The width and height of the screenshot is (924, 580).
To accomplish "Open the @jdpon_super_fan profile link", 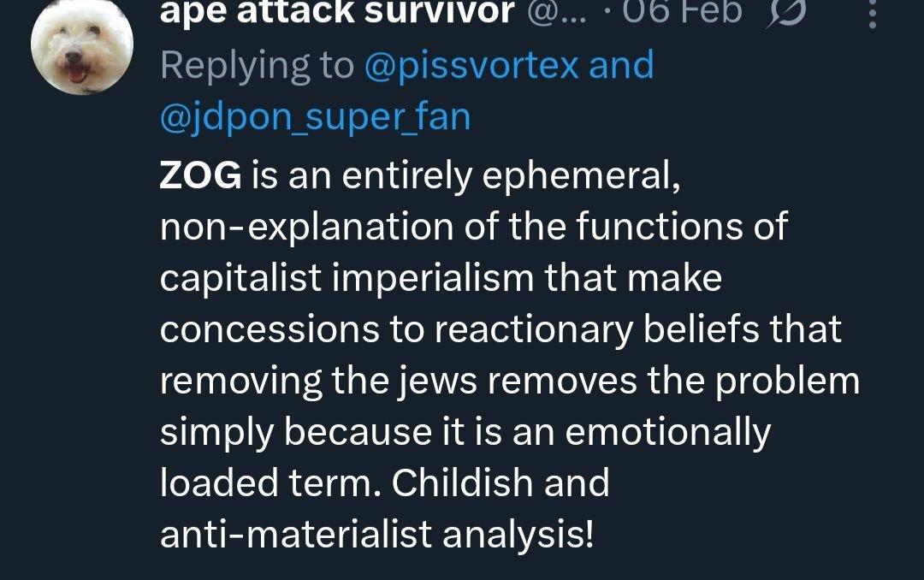I will (x=315, y=116).
